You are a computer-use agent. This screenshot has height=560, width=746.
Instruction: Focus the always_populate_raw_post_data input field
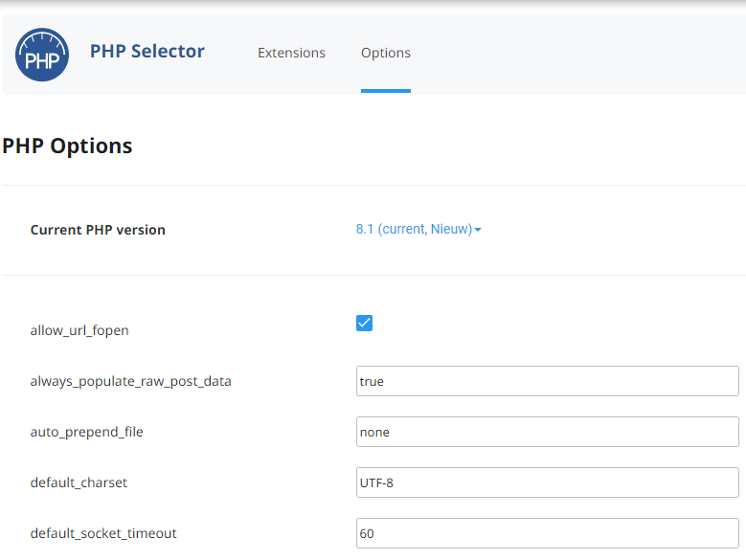[x=547, y=381]
